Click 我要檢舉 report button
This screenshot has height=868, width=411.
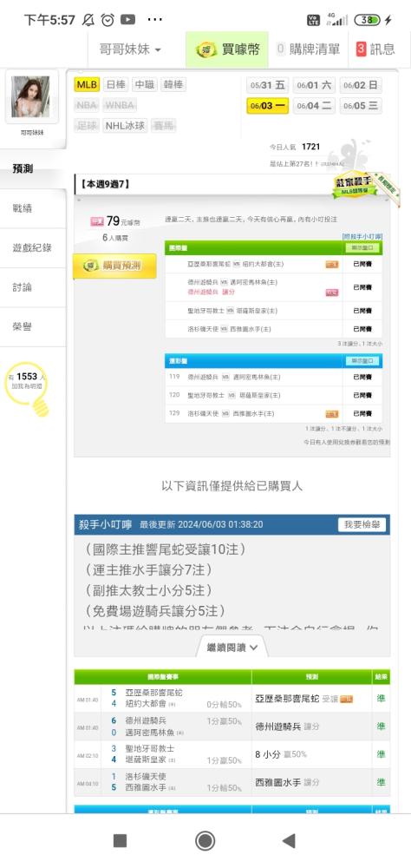362,524
